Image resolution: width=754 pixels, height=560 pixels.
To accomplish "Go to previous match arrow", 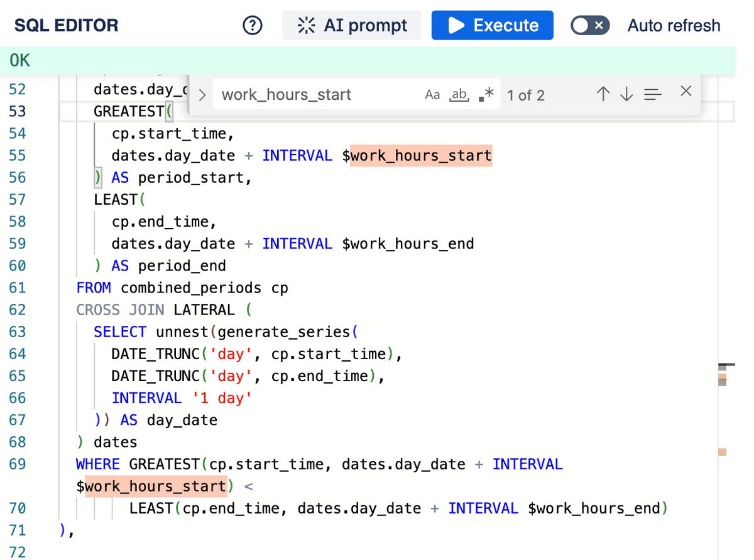I will (x=603, y=95).
